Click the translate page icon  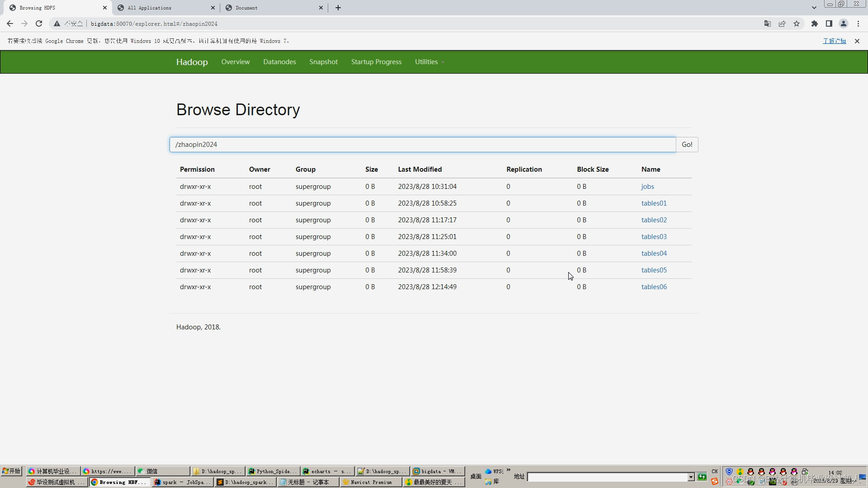pos(768,23)
